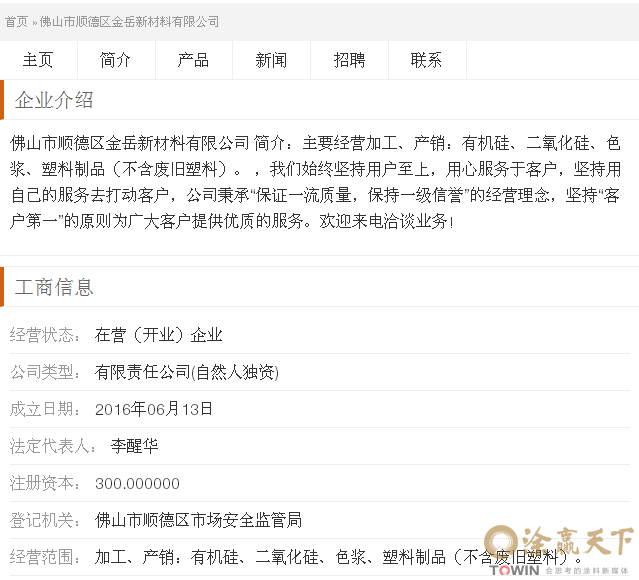Image resolution: width=639 pixels, height=580 pixels.
Task: Open the 简介 tab
Action: (116, 60)
